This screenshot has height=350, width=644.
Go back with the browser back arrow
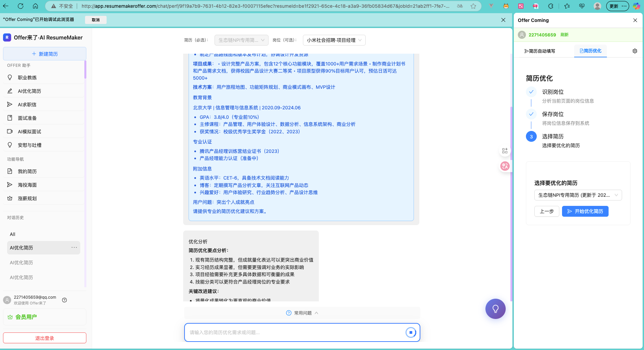pos(6,6)
